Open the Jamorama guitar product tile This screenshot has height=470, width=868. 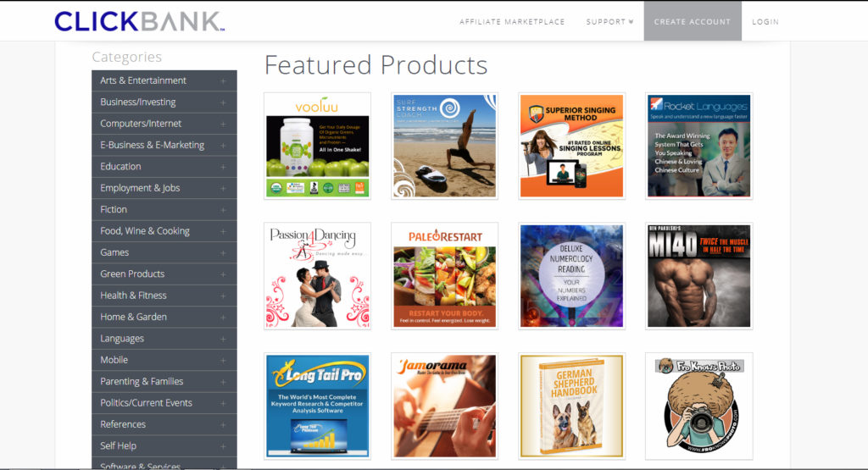(x=444, y=406)
